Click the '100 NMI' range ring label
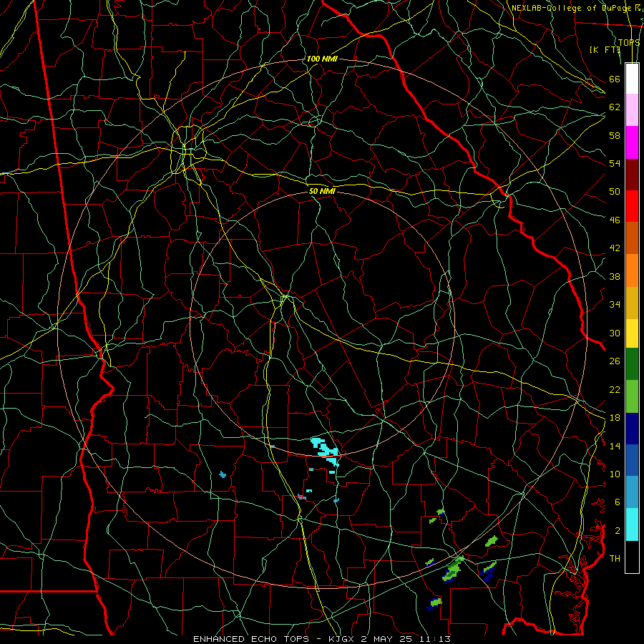The width and height of the screenshot is (644, 644). coord(322,59)
